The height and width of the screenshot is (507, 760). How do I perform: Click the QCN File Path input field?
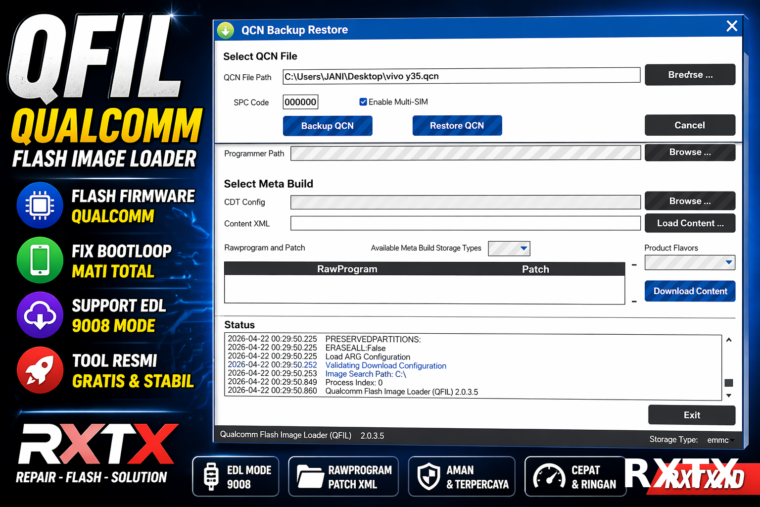(461, 76)
